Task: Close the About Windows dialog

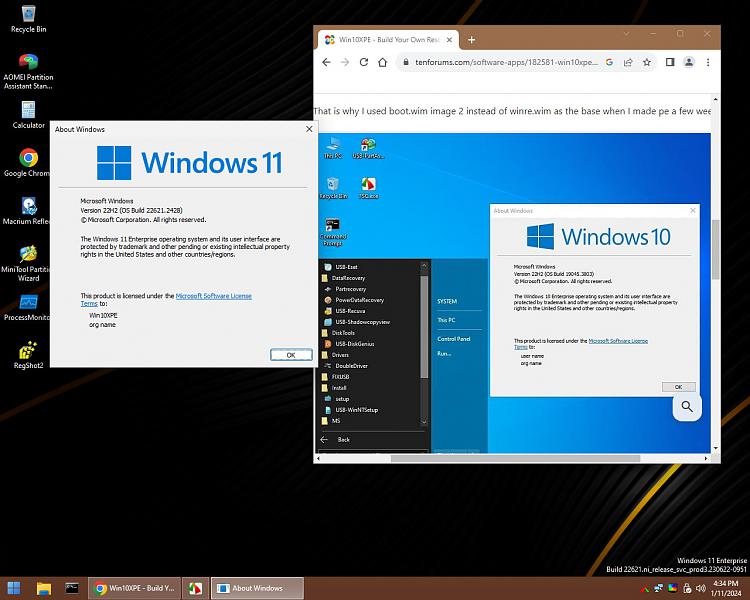Action: tap(309, 129)
